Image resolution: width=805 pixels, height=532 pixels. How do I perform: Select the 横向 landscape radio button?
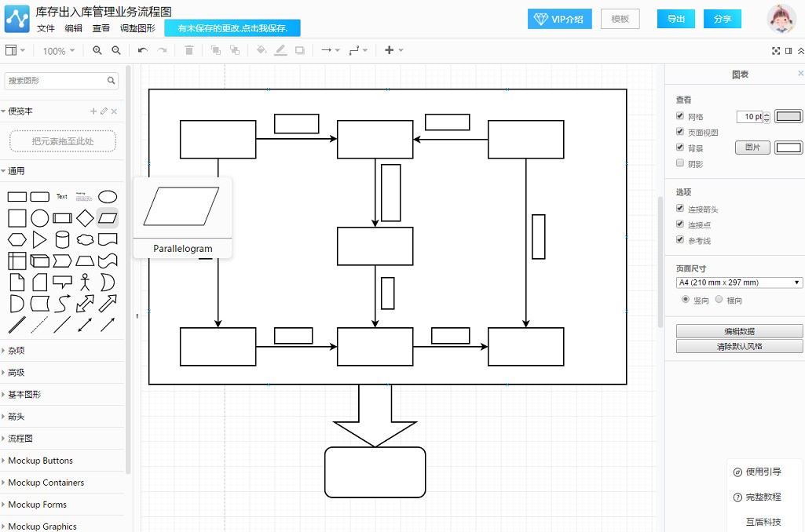[x=719, y=299]
